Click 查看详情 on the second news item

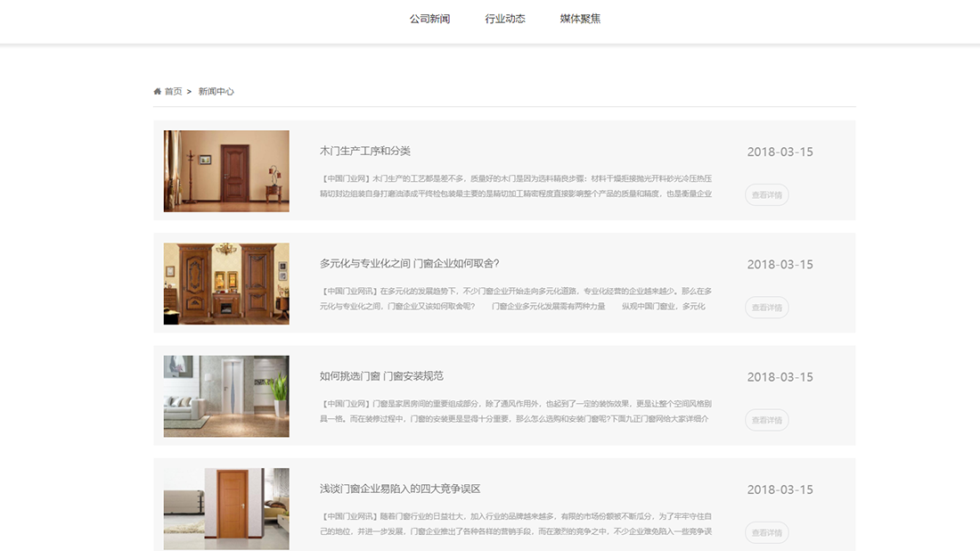tap(766, 307)
